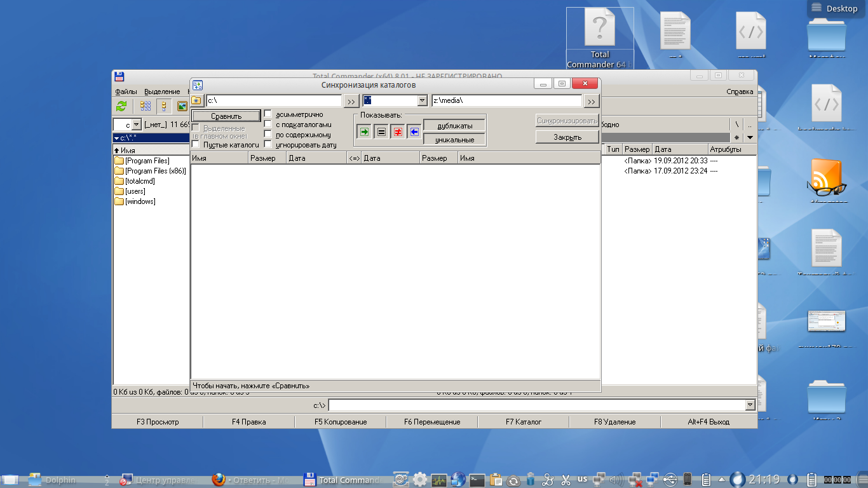Enable the игнорировать дату checkbox
This screenshot has width=868, height=488.
268,145
